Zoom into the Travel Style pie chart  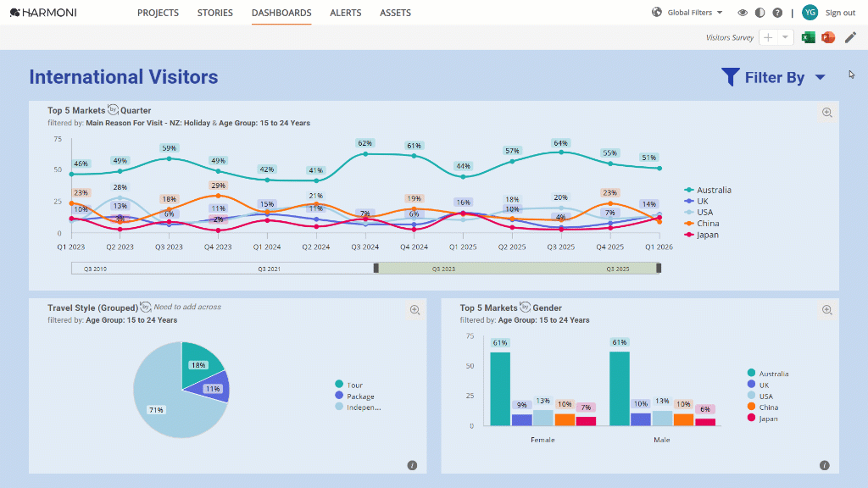[x=415, y=310]
